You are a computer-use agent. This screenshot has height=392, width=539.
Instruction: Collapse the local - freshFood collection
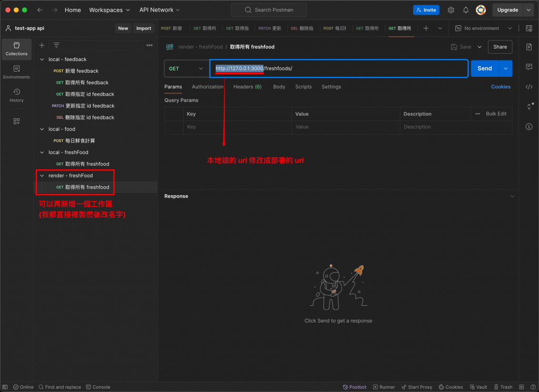point(42,153)
